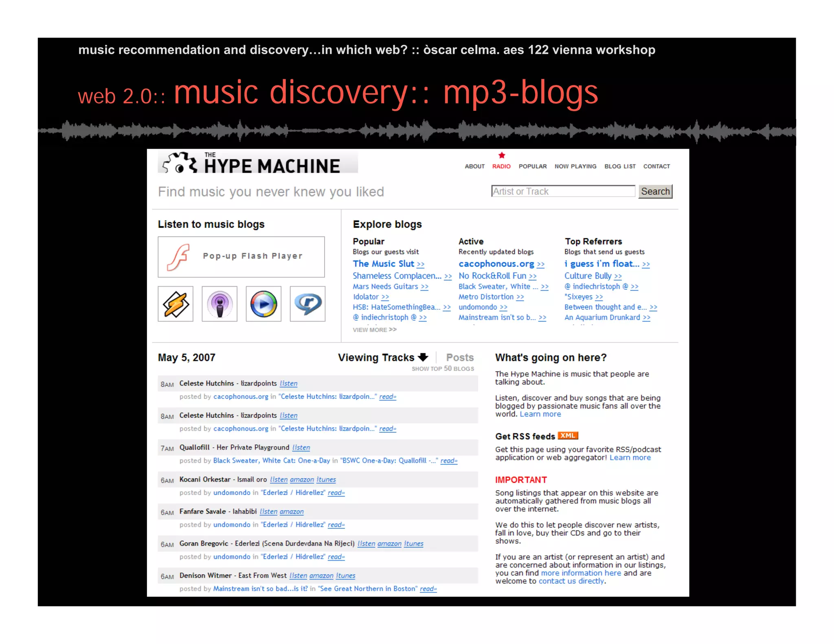Listen to Quallofill - Her Private Playground

tap(301, 447)
